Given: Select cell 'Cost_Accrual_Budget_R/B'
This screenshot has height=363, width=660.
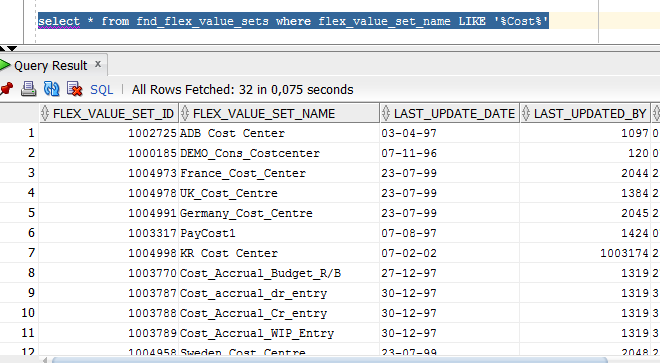Looking at the screenshot, I should (279, 273).
